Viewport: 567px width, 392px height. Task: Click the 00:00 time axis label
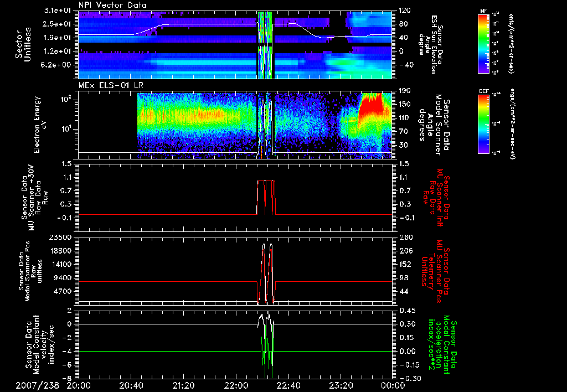coord(394,385)
